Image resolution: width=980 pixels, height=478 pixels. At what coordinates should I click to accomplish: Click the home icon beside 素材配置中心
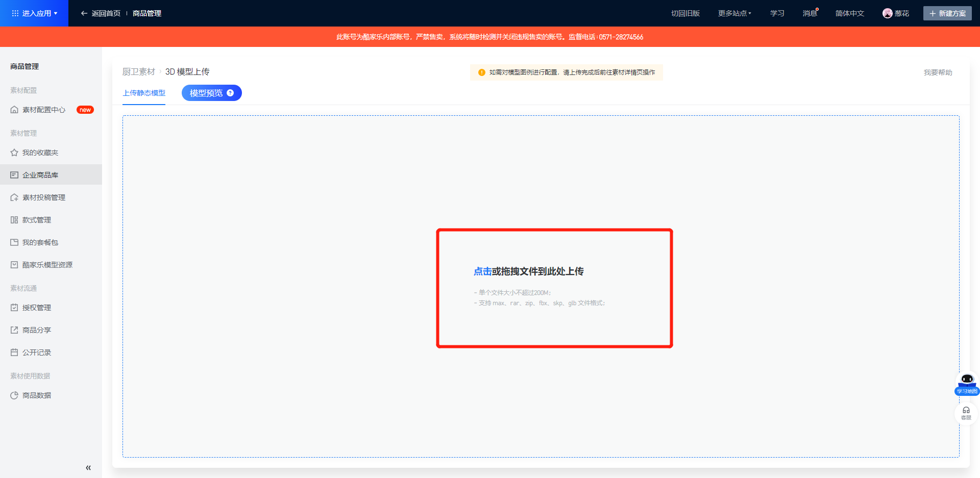pyautogui.click(x=14, y=110)
